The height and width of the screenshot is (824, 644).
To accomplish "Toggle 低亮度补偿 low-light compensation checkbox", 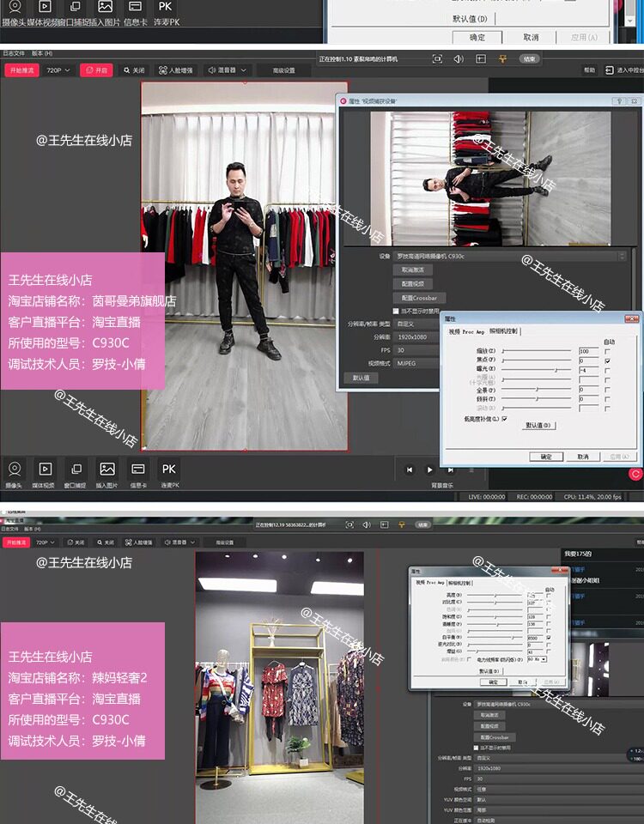I will click(x=504, y=419).
